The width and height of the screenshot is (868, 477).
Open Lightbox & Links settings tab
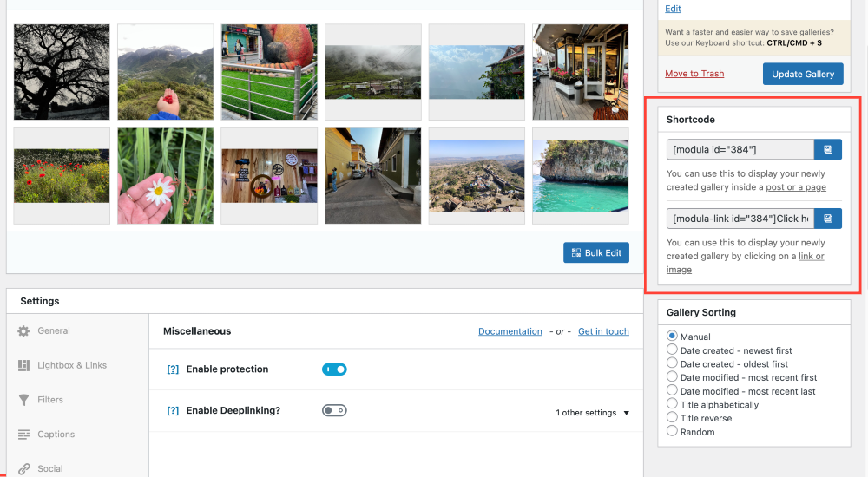71,365
